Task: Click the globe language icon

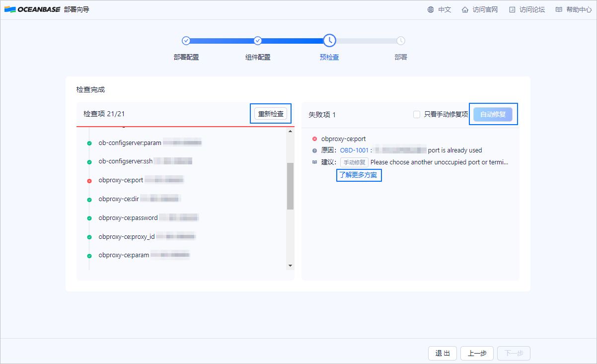Action: click(x=431, y=9)
